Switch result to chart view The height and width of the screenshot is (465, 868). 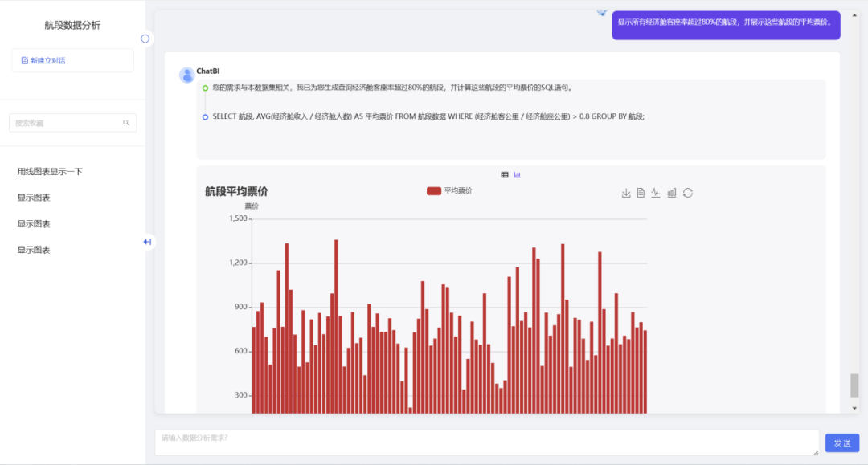518,174
